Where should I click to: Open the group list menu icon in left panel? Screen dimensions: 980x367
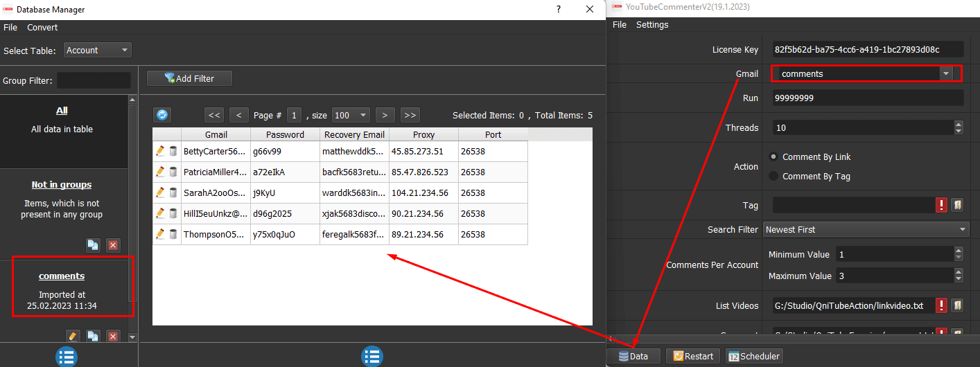67,357
